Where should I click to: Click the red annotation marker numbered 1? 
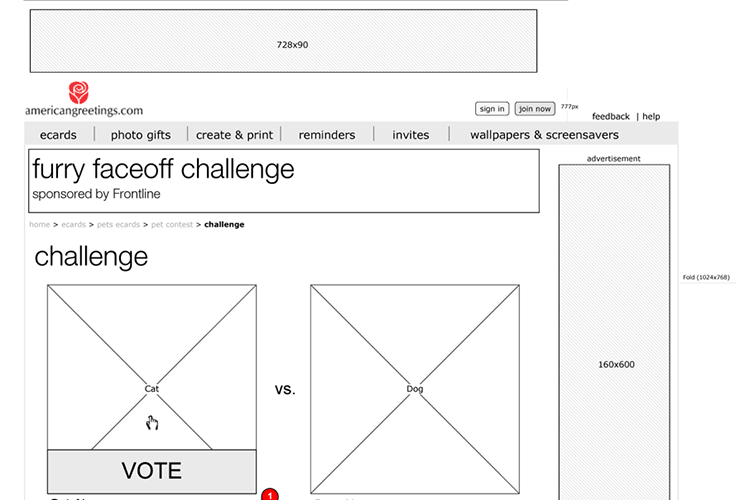click(x=270, y=494)
